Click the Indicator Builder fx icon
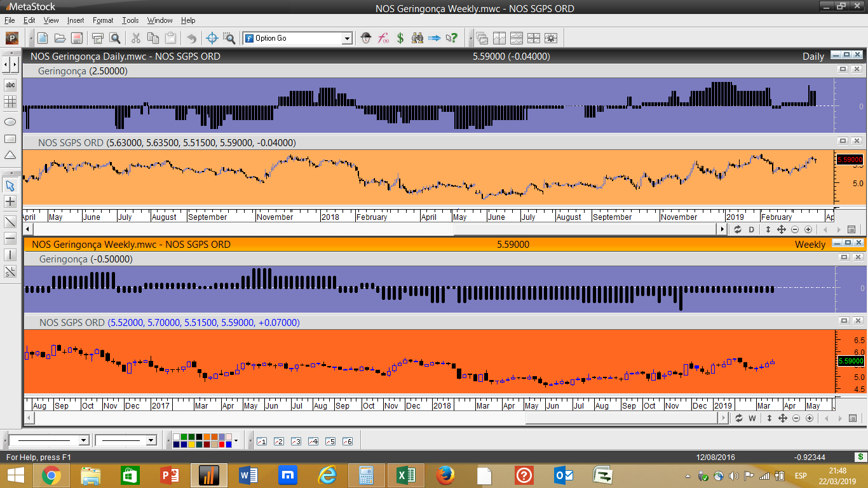The width and height of the screenshot is (868, 488). 383,38
